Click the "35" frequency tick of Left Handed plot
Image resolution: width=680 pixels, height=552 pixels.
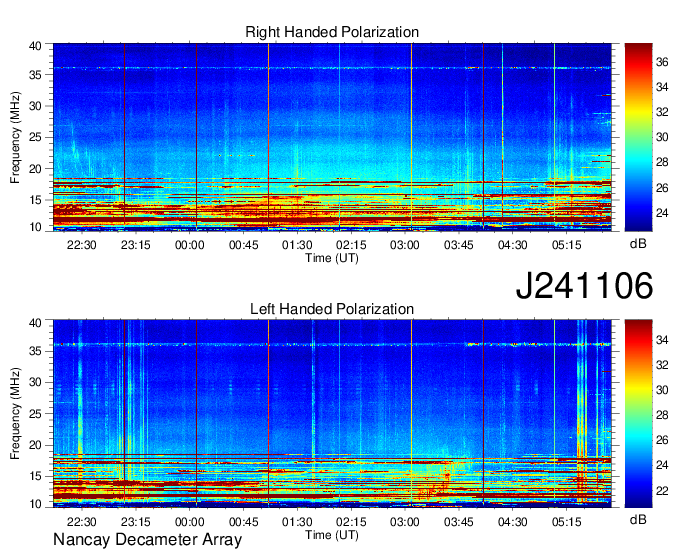coord(35,351)
